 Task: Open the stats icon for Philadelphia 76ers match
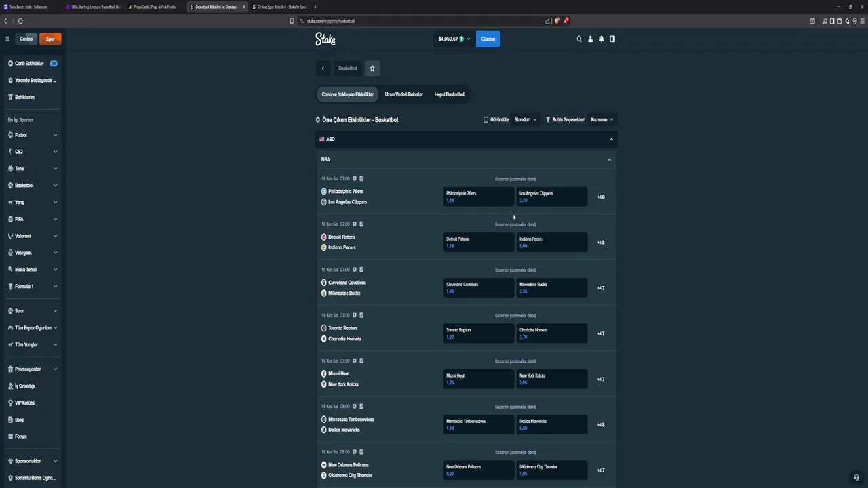(x=361, y=179)
